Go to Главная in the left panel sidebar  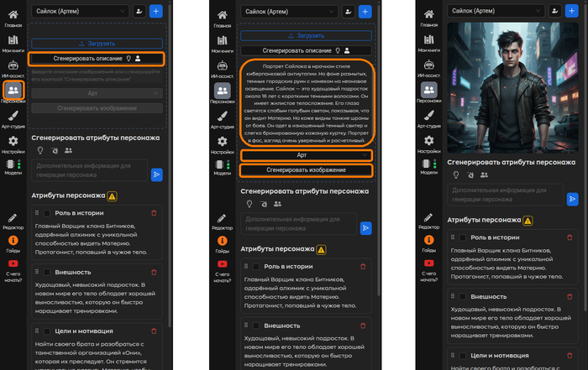click(x=13, y=17)
